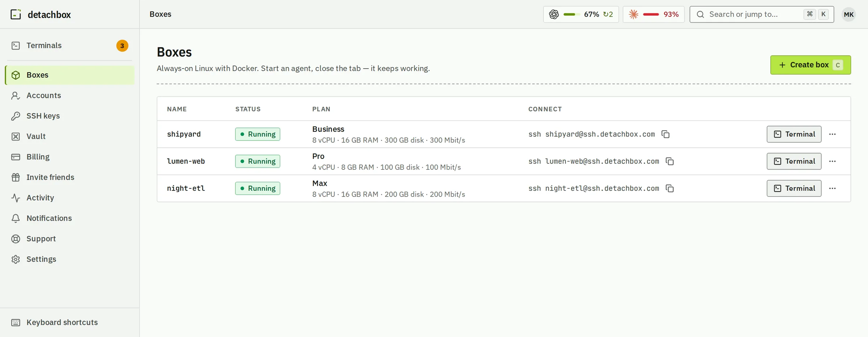Focus the Search or jump to field

tap(762, 14)
